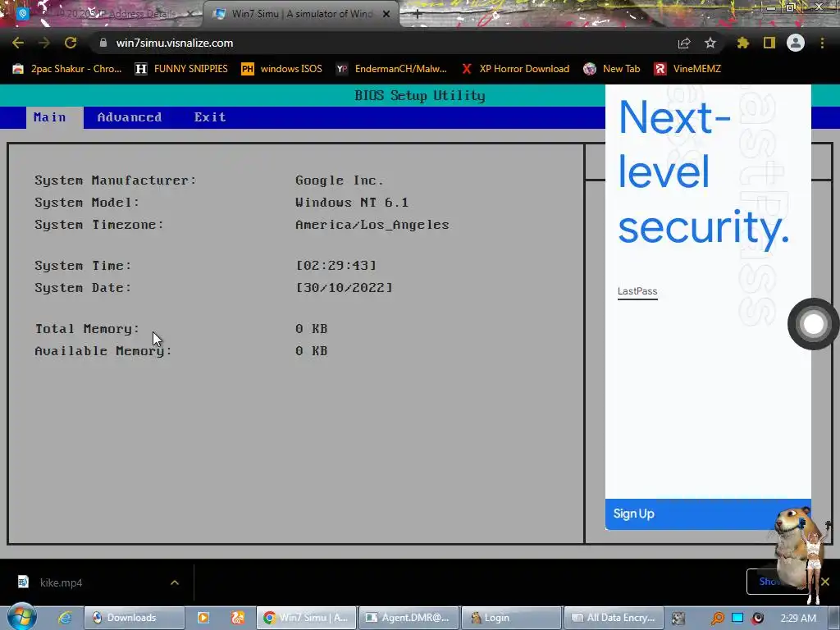Toggle the Chrome side panel icon
This screenshot has height=630, width=840.
pos(769,43)
